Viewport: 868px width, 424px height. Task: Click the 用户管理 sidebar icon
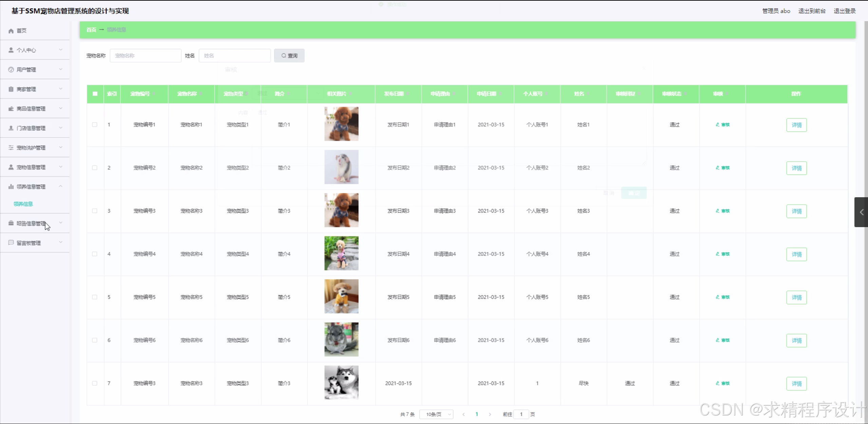tap(11, 70)
